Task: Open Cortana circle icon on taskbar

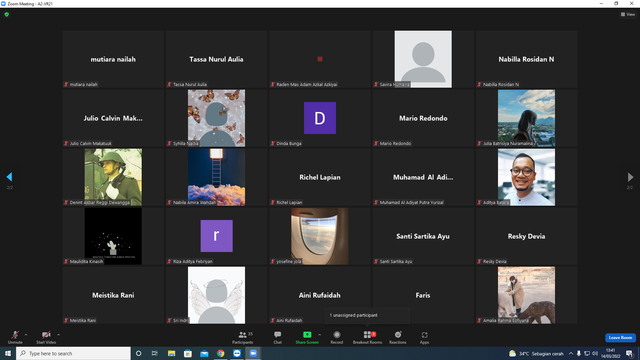Action: pyautogui.click(x=138, y=353)
